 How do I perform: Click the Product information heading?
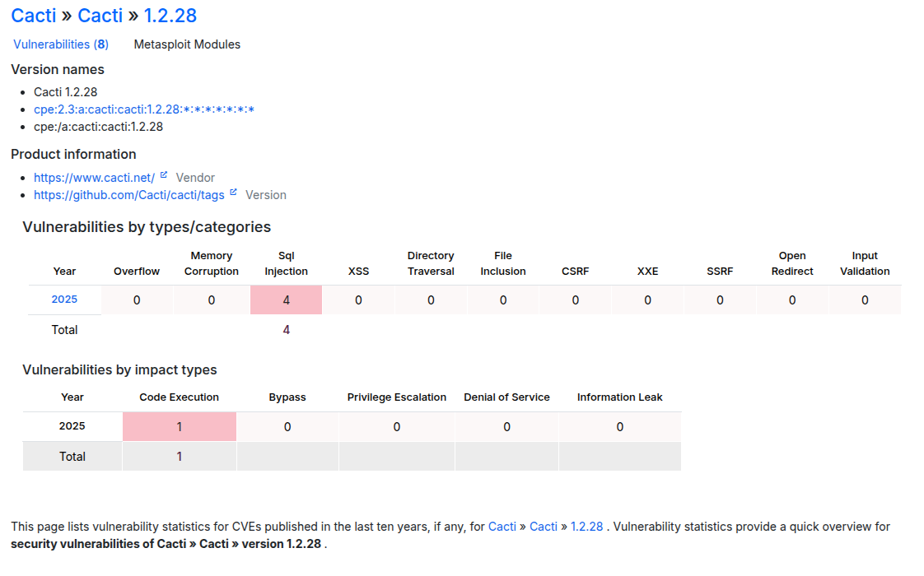(x=73, y=155)
